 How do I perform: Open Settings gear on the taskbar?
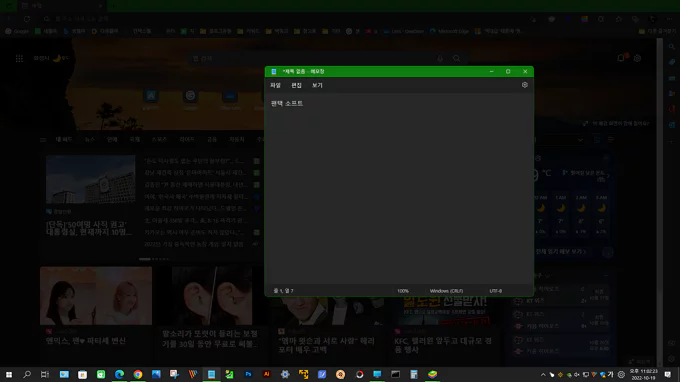[285, 374]
